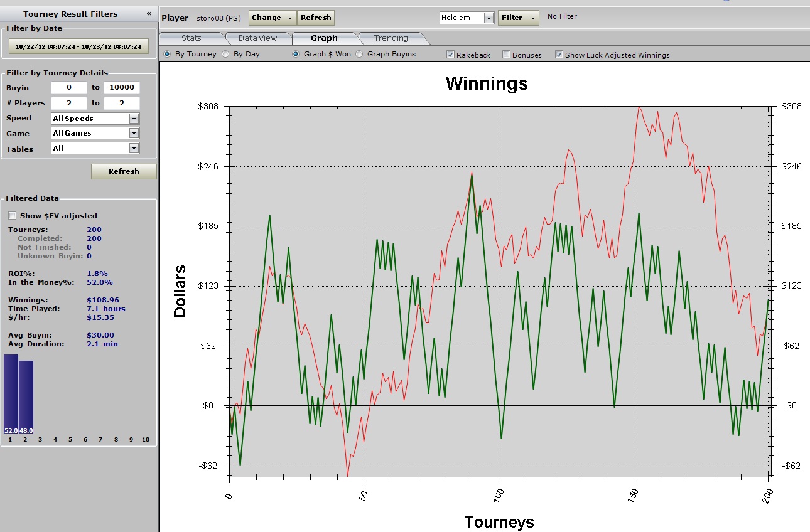810x532 pixels.
Task: Enable the Bonuses checkbox
Action: pos(507,55)
